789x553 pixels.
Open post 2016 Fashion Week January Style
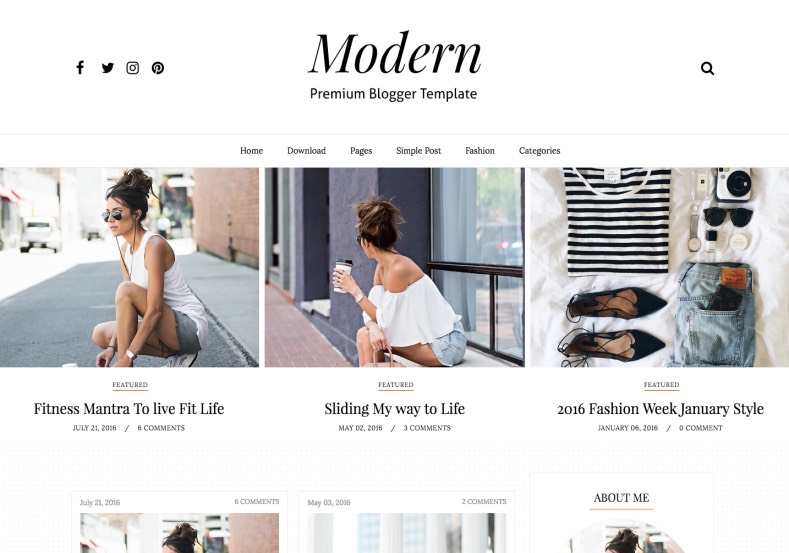(660, 409)
